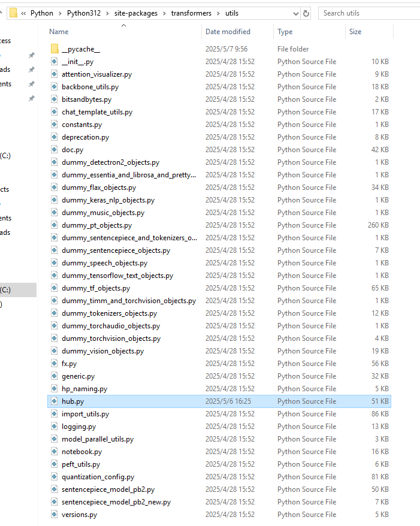Select sentencepiece_model_pb2_new.py file name
Screen dimensions: 420x526
(116, 502)
